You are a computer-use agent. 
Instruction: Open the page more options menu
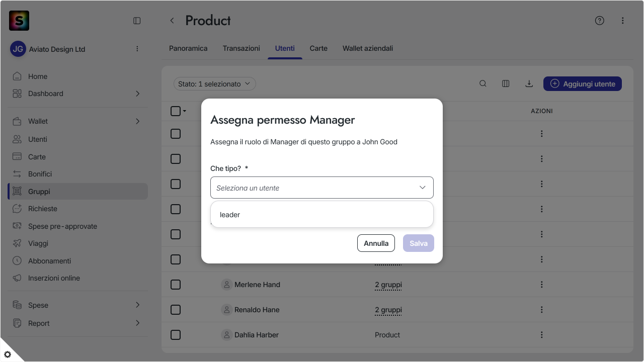pos(622,21)
